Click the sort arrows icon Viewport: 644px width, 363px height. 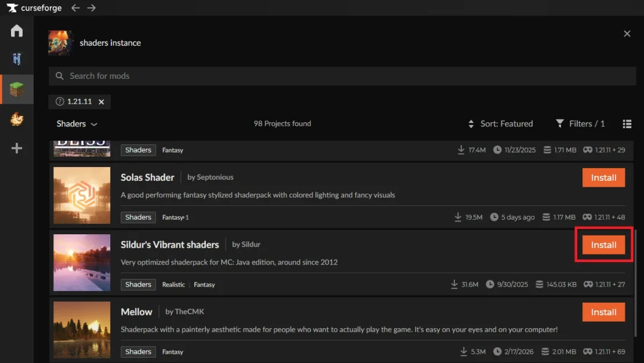point(471,124)
